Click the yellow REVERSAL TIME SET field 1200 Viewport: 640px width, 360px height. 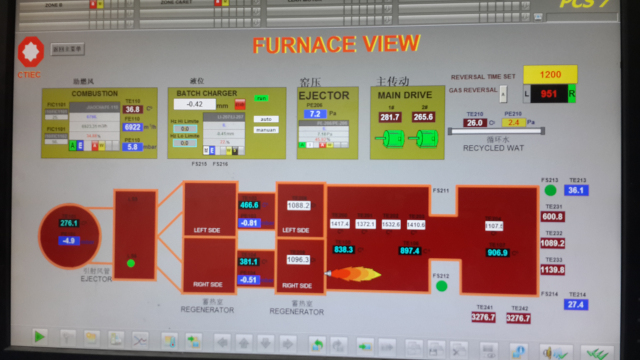click(x=550, y=75)
